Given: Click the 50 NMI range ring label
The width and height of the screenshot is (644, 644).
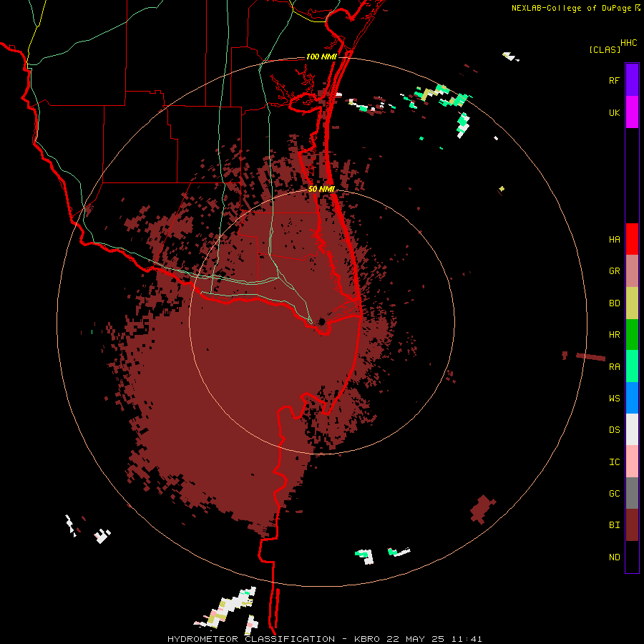Looking at the screenshot, I should click(321, 189).
